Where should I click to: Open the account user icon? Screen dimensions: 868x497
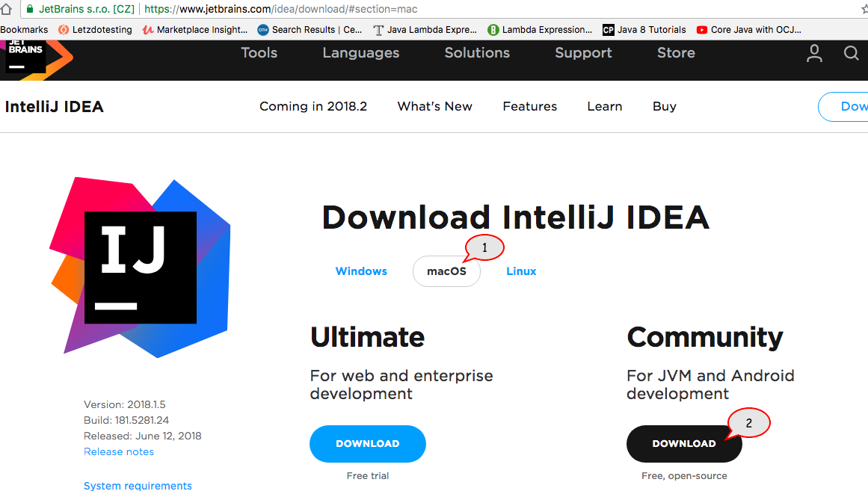(x=813, y=53)
